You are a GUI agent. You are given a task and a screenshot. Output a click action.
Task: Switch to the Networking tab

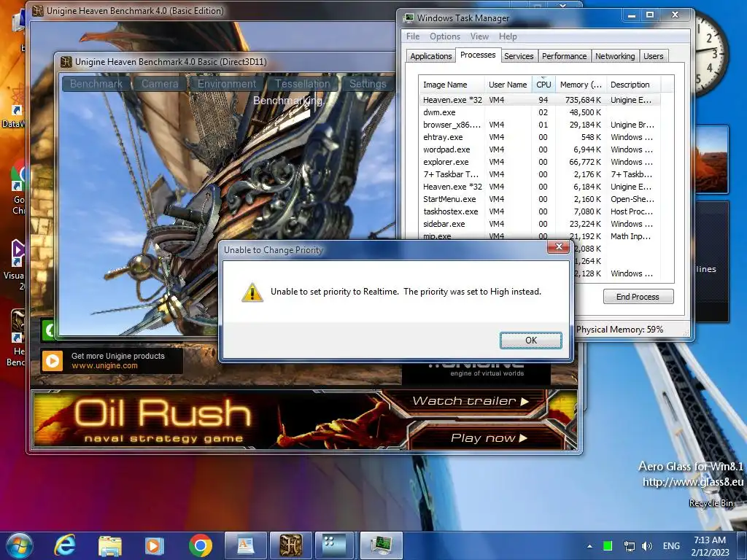(615, 56)
